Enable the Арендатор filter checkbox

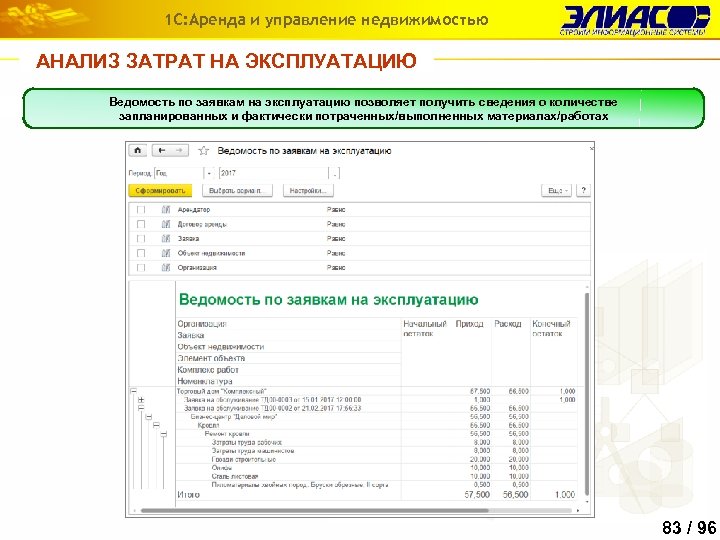(x=141, y=210)
